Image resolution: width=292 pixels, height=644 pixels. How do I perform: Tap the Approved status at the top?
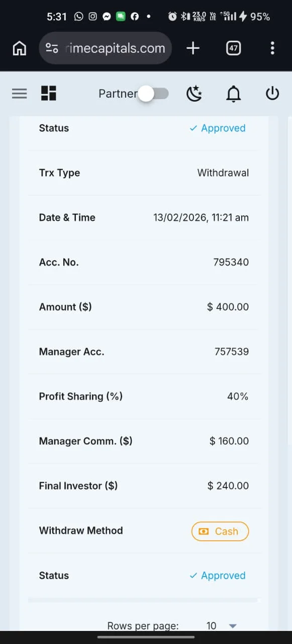(218, 128)
